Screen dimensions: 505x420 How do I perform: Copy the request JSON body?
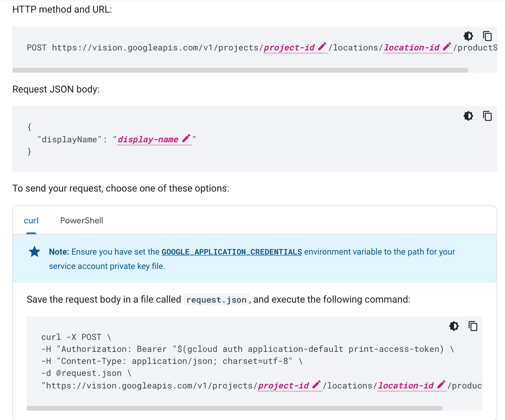pos(487,116)
